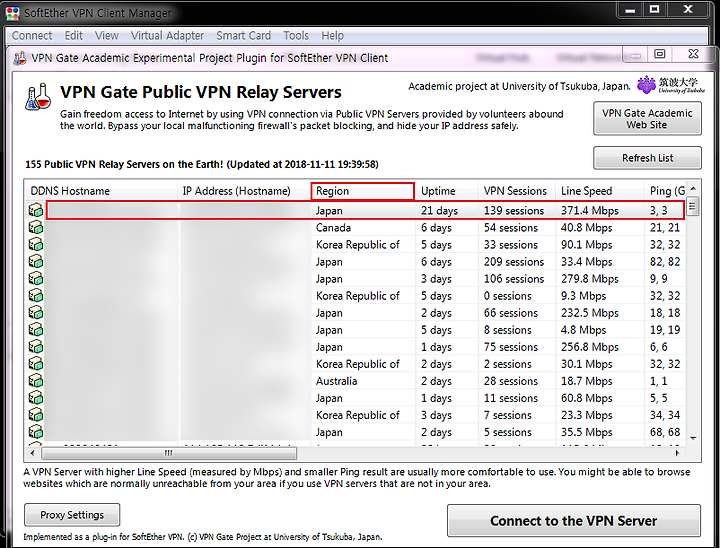The image size is (720, 548).
Task: Open the Edit menu
Action: pos(73,35)
